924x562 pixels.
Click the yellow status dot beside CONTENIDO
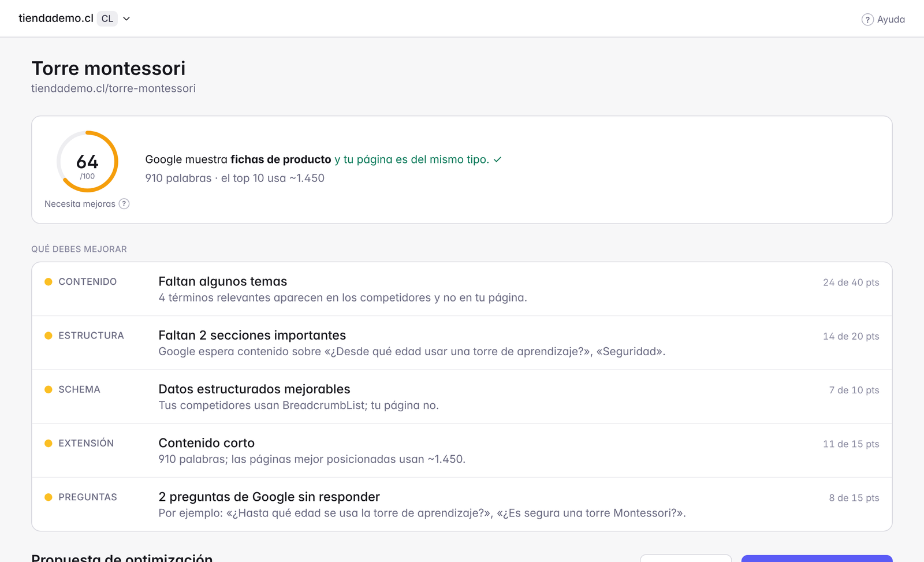tap(49, 282)
